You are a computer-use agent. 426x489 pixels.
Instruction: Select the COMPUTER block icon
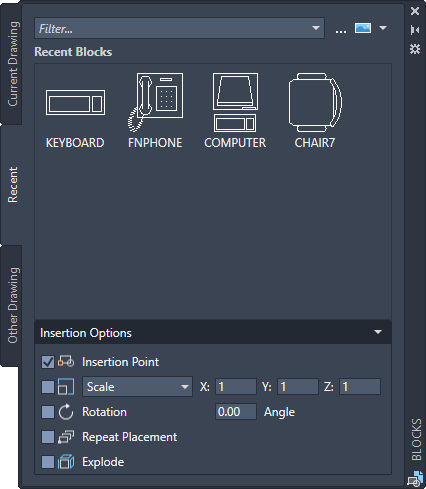click(235, 102)
